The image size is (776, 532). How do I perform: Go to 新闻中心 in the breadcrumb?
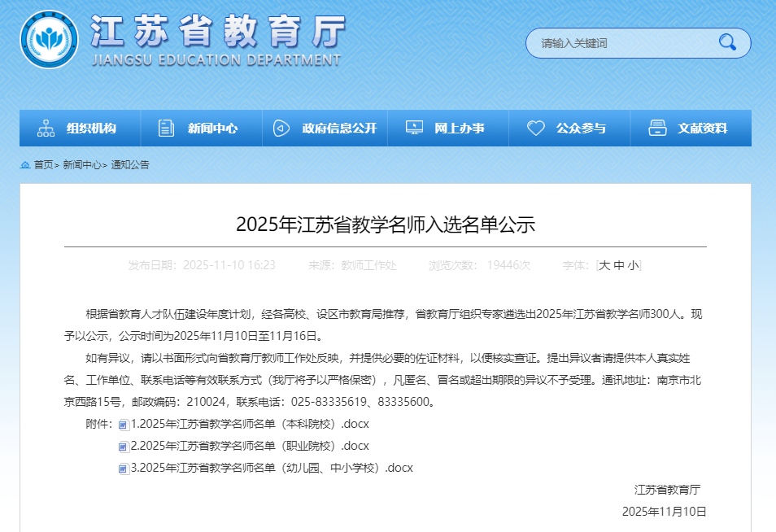click(x=81, y=165)
